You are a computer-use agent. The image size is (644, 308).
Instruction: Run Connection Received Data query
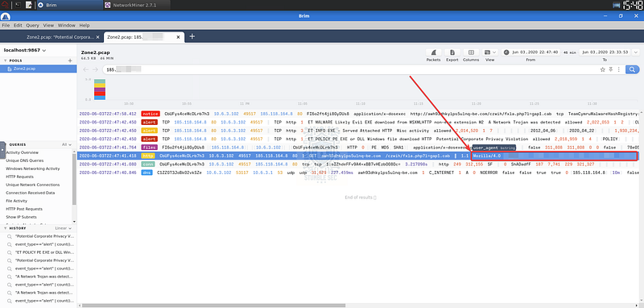pos(30,193)
